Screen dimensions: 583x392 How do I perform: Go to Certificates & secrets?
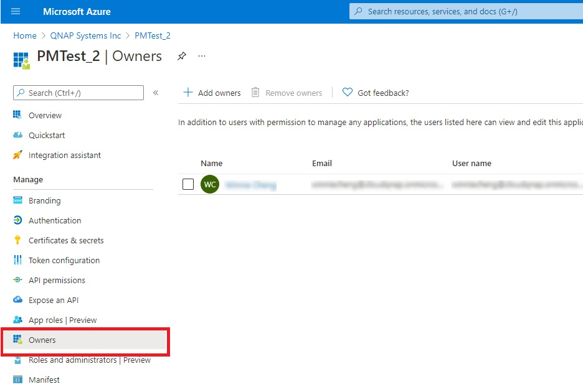pos(66,240)
